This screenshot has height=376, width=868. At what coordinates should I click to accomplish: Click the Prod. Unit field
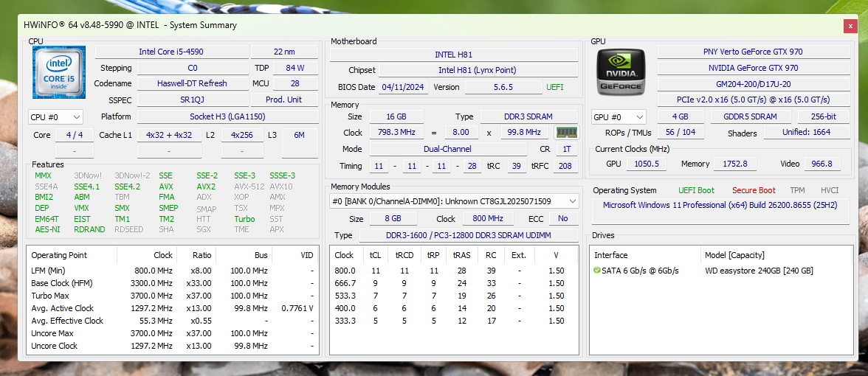click(x=285, y=100)
